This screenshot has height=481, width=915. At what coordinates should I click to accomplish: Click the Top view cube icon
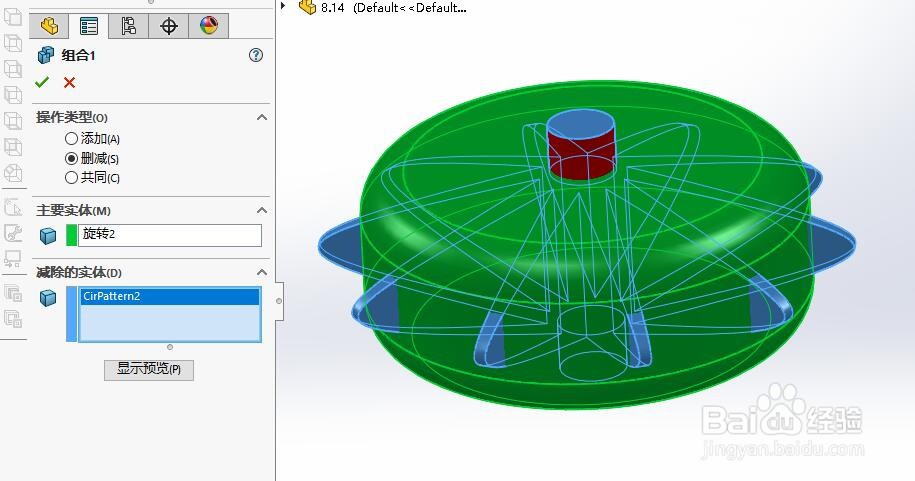(x=13, y=120)
